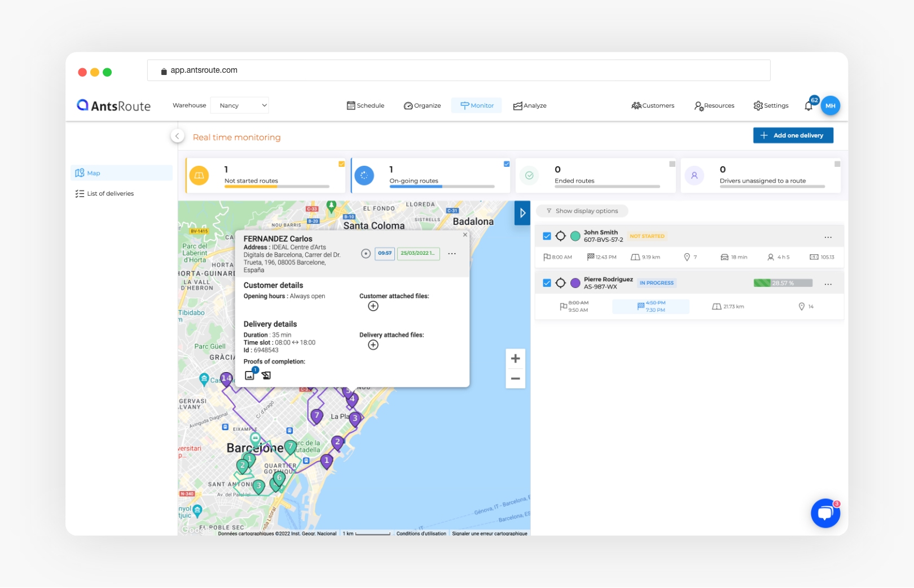Zoom in on the map

point(515,359)
